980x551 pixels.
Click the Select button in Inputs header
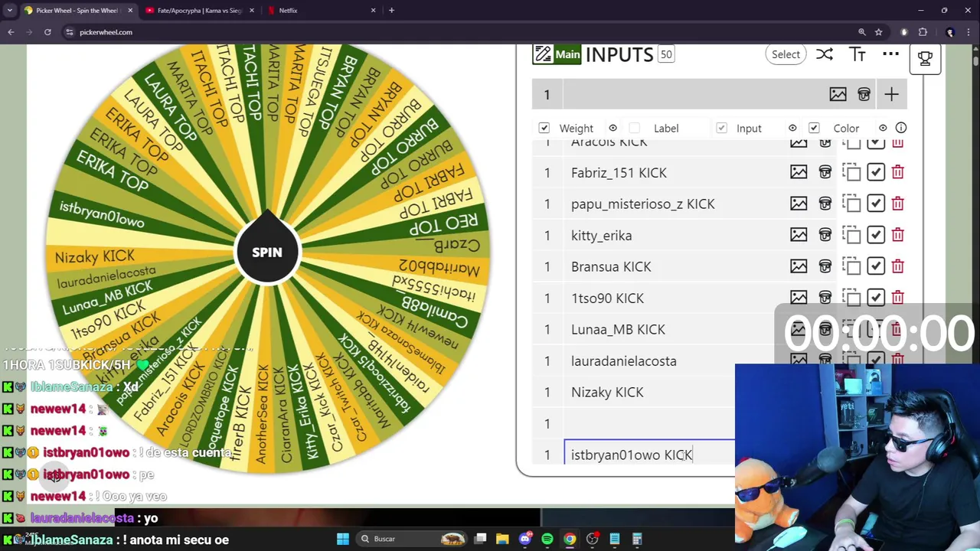click(786, 54)
